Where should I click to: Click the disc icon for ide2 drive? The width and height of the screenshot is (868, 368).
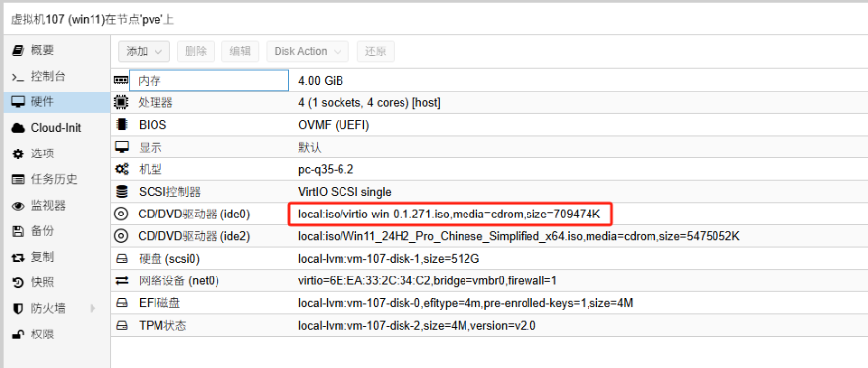tap(120, 237)
